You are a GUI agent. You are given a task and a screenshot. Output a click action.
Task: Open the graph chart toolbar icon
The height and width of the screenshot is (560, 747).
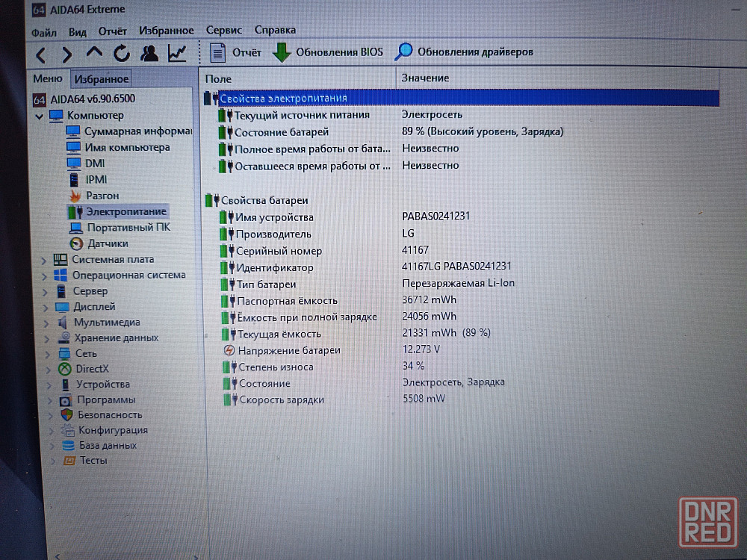click(x=177, y=53)
